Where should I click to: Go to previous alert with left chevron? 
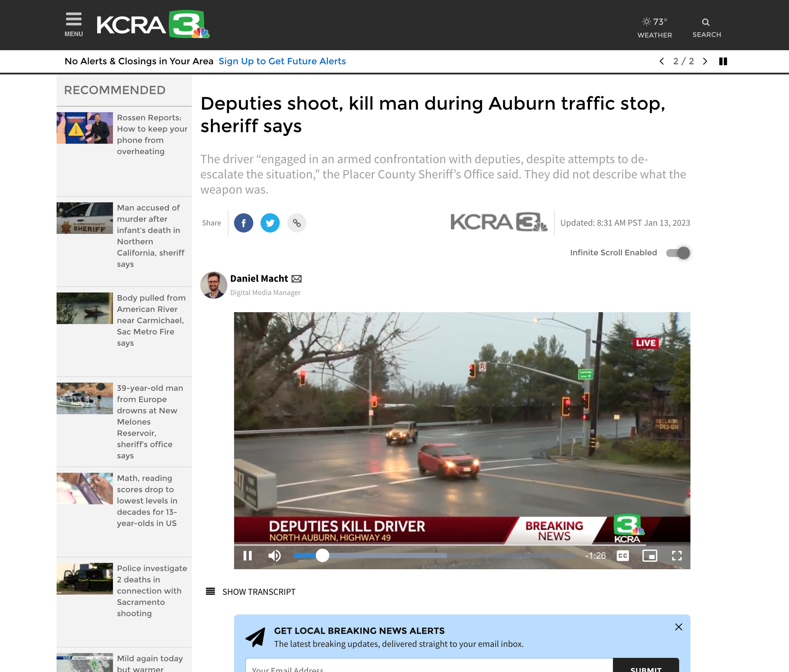pyautogui.click(x=662, y=61)
